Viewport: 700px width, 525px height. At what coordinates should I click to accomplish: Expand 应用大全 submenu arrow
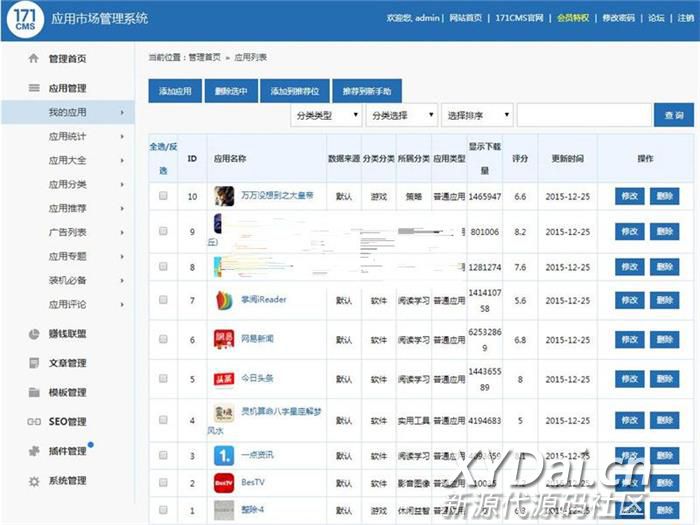pos(122,160)
